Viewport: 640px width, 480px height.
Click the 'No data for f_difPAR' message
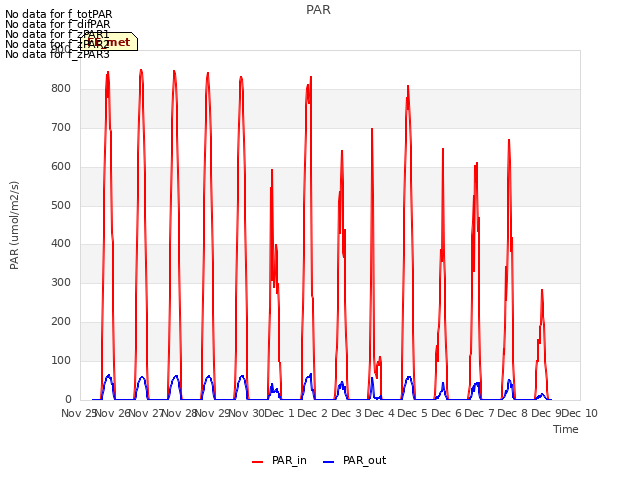click(x=58, y=24)
